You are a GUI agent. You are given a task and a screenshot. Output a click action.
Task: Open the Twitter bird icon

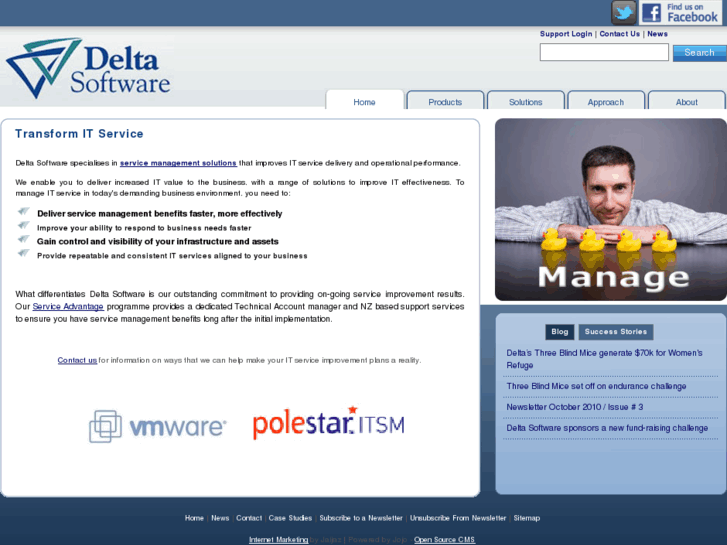(624, 13)
